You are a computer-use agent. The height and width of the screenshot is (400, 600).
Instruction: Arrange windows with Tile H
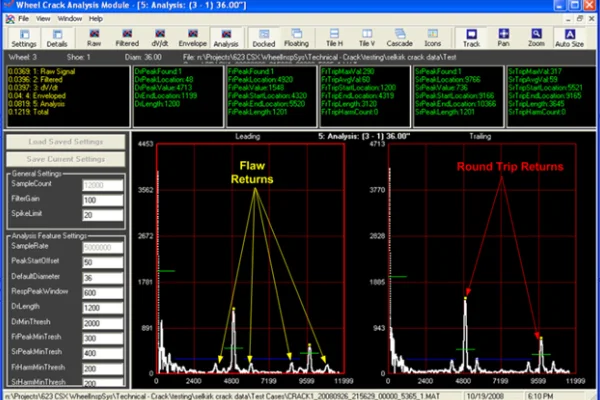pos(334,38)
